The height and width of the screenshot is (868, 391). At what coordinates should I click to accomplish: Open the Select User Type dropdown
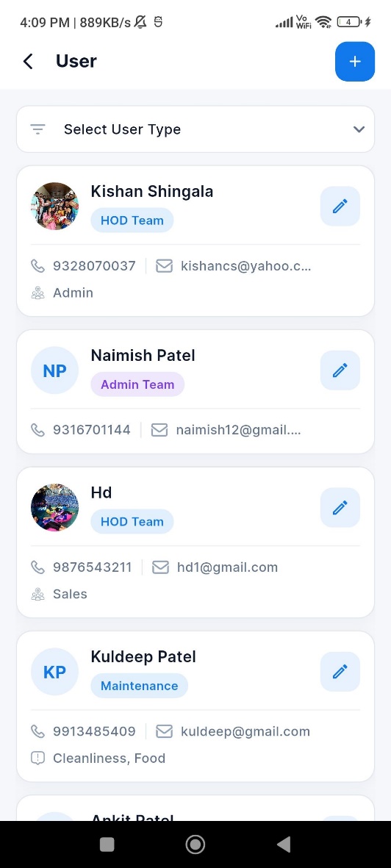point(195,129)
